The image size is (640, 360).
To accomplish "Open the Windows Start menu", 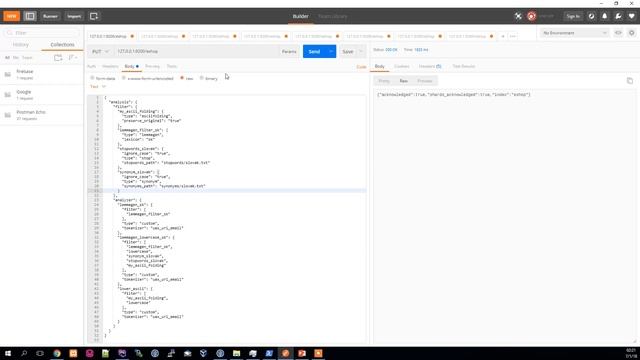I will pos(8,353).
